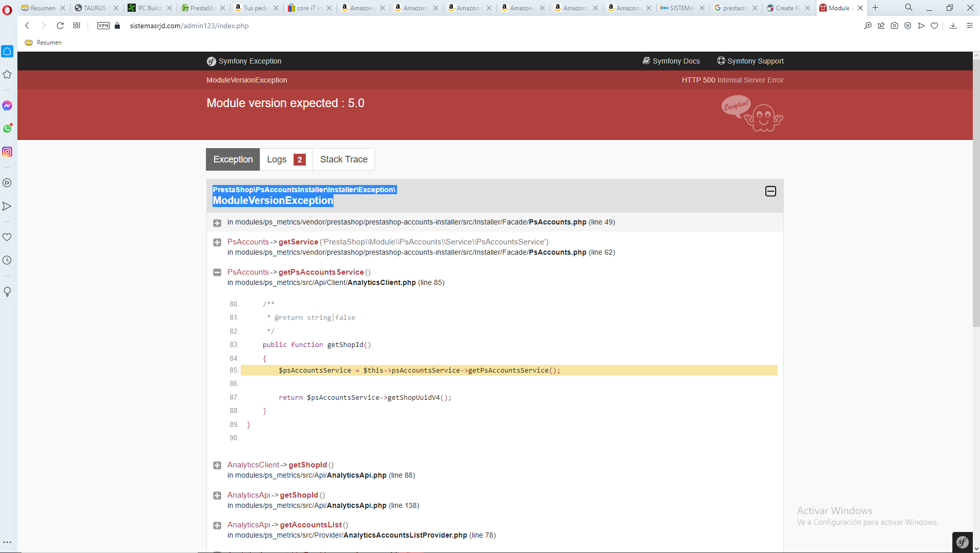The width and height of the screenshot is (980, 553).
Task: Reload the current page
Action: (x=60, y=26)
